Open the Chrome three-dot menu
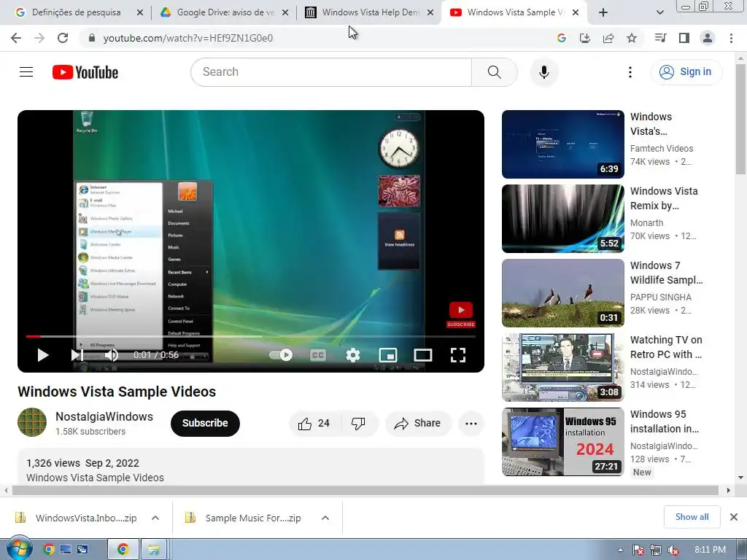Viewport: 747px width, 560px height. (731, 38)
